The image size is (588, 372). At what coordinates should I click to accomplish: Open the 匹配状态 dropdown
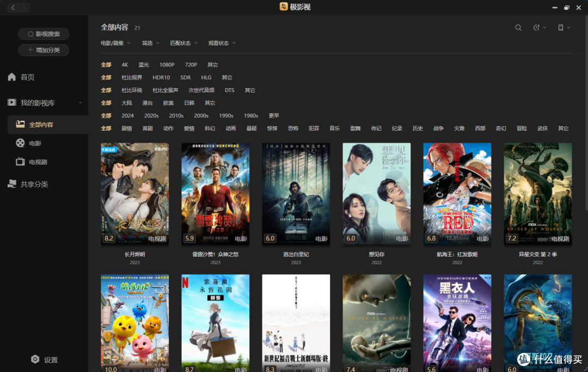(184, 43)
